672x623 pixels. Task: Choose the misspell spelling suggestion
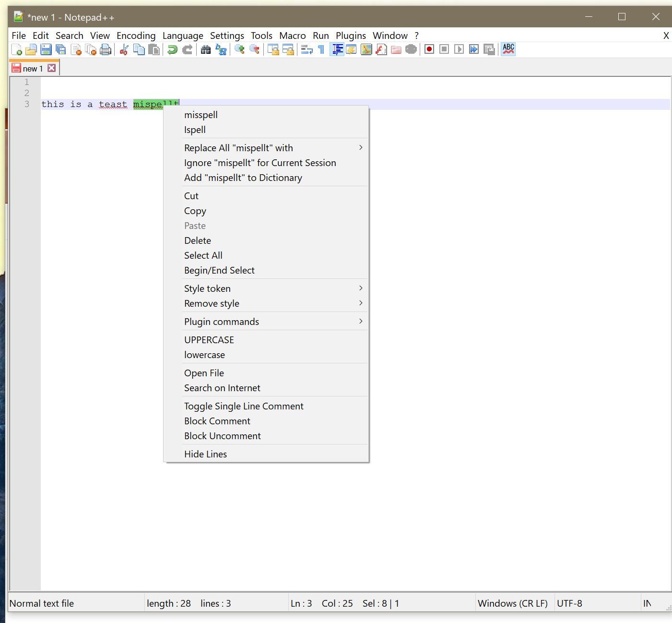[x=266, y=115]
